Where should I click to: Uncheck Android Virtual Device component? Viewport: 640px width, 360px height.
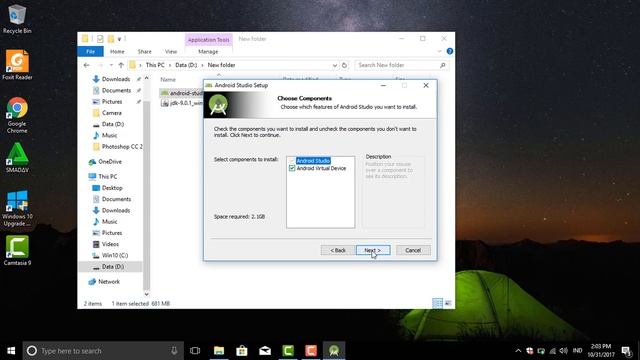coord(292,168)
